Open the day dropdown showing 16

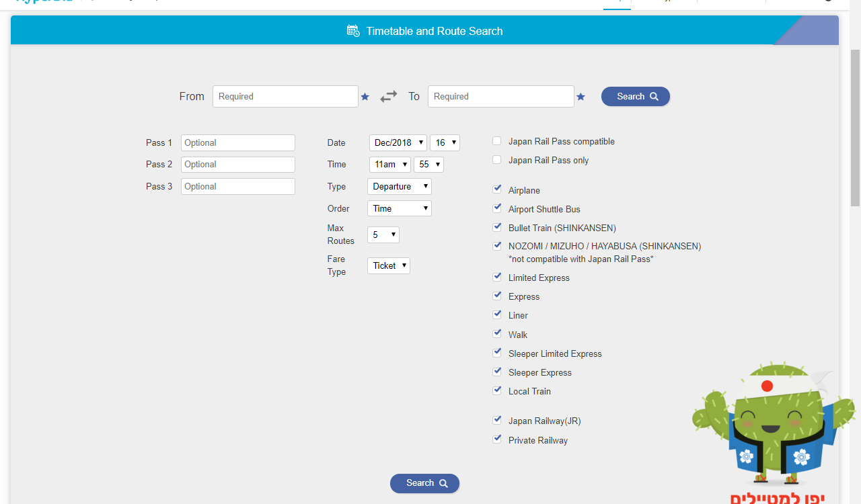tap(445, 143)
